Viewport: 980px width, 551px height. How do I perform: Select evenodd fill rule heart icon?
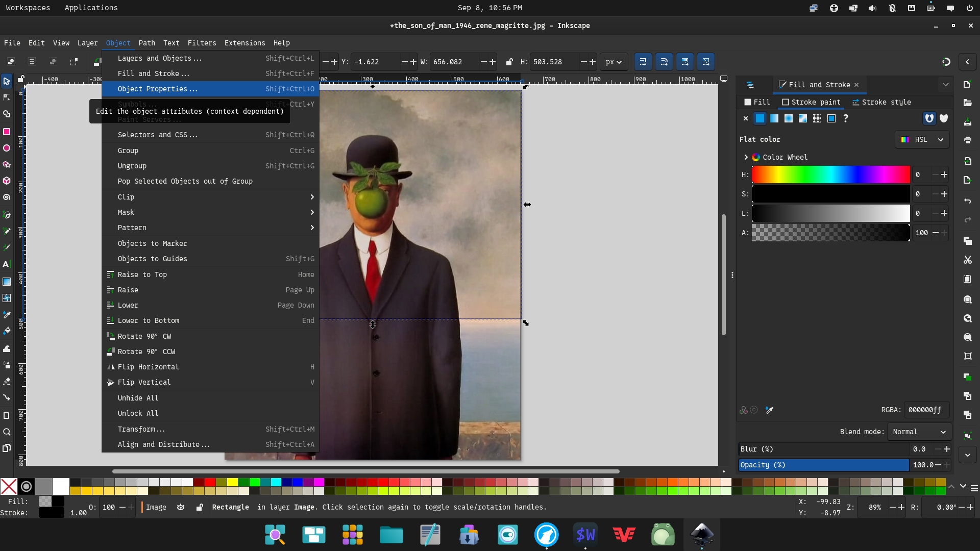[929, 118]
